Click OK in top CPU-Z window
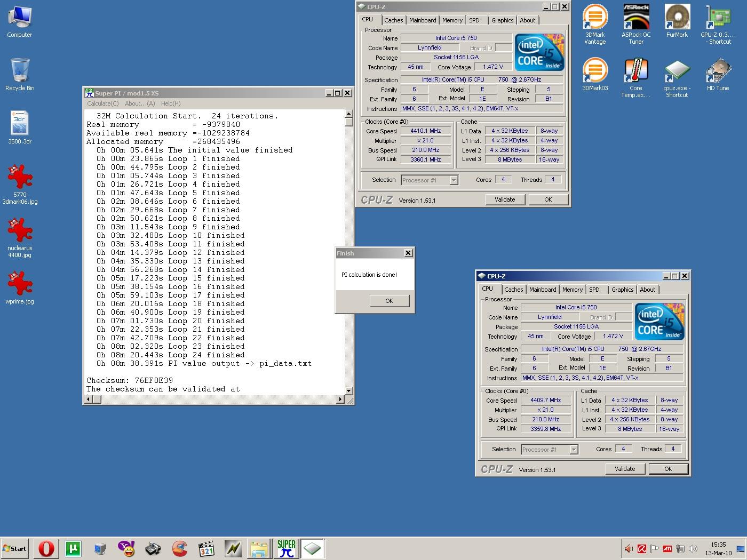747x560 pixels. click(x=548, y=199)
